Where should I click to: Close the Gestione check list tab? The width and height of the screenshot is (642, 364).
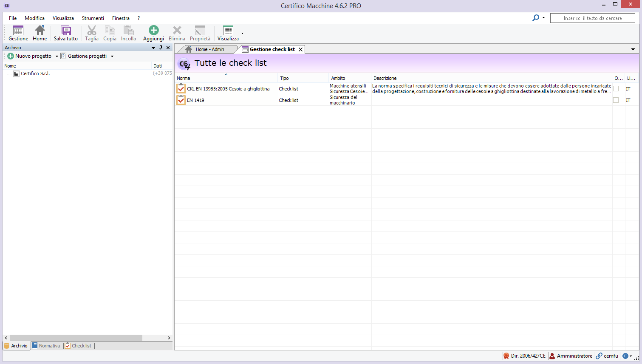click(x=300, y=49)
